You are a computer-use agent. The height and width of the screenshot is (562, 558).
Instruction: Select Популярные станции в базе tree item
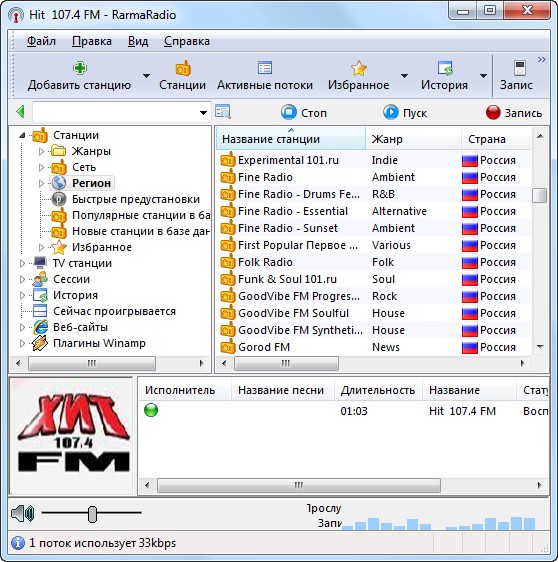tap(141, 215)
